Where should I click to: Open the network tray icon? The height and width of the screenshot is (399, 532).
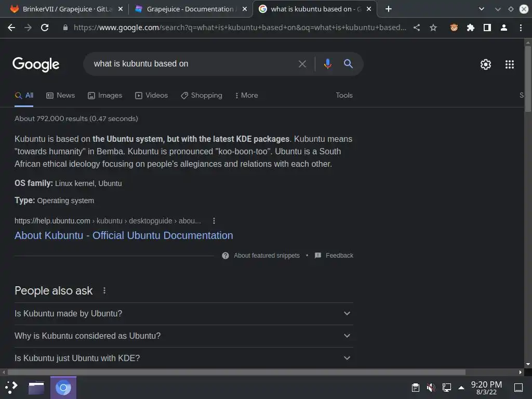(446, 388)
